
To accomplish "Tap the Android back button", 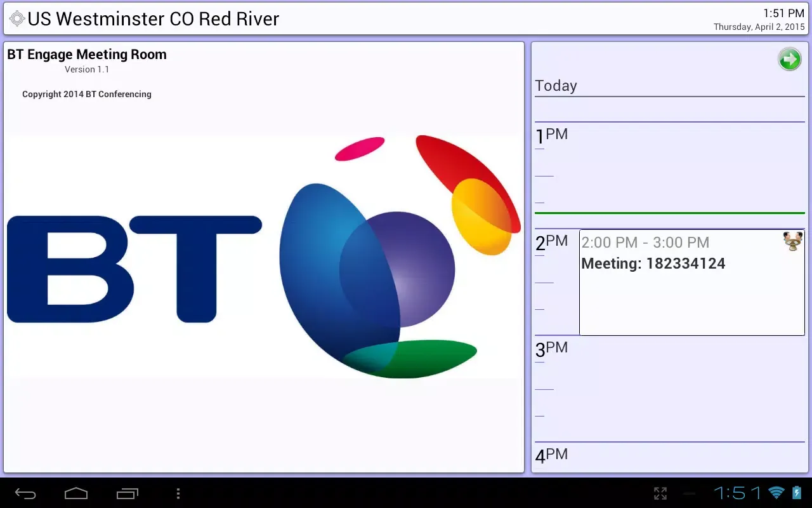I will point(26,493).
